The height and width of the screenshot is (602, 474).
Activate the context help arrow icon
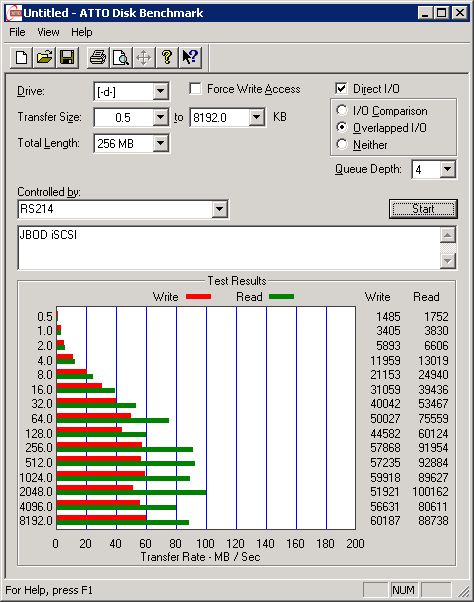click(x=190, y=58)
